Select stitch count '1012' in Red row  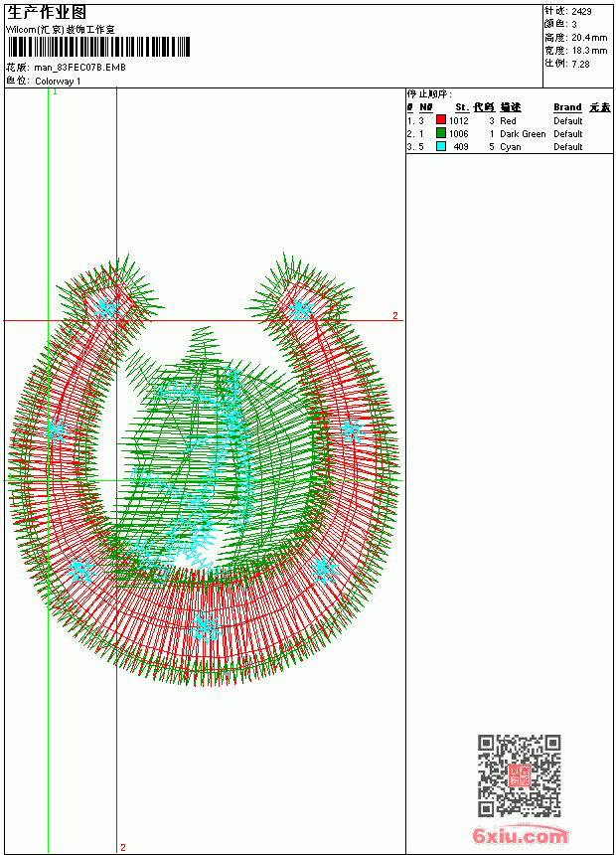458,121
